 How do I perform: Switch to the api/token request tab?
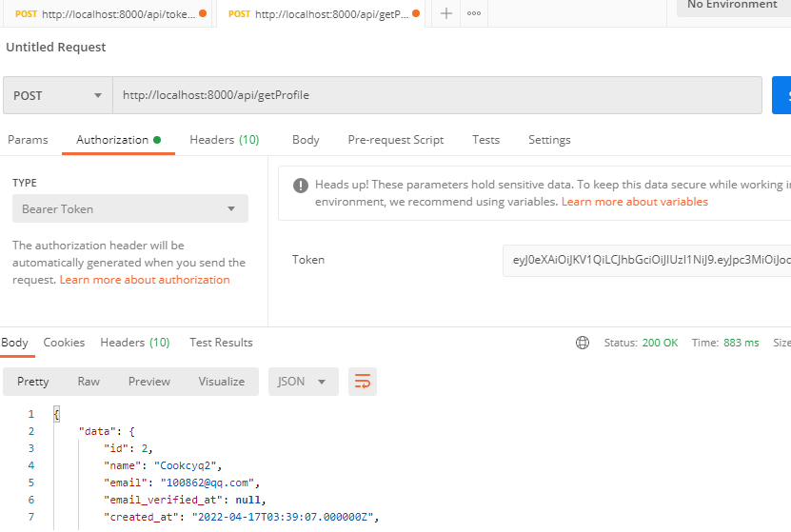tap(108, 13)
